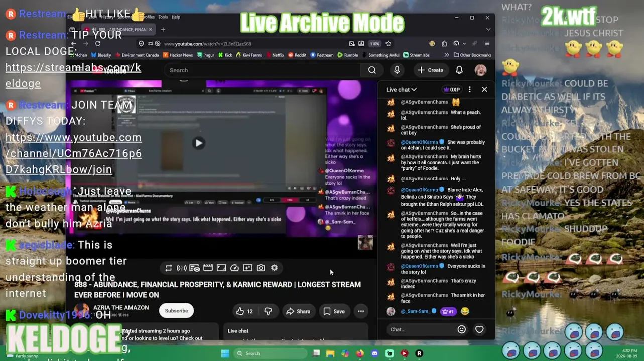Image resolution: width=644 pixels, height=361 pixels.
Task: Click the audio broadcast icon in player toolbar
Action: point(182,268)
